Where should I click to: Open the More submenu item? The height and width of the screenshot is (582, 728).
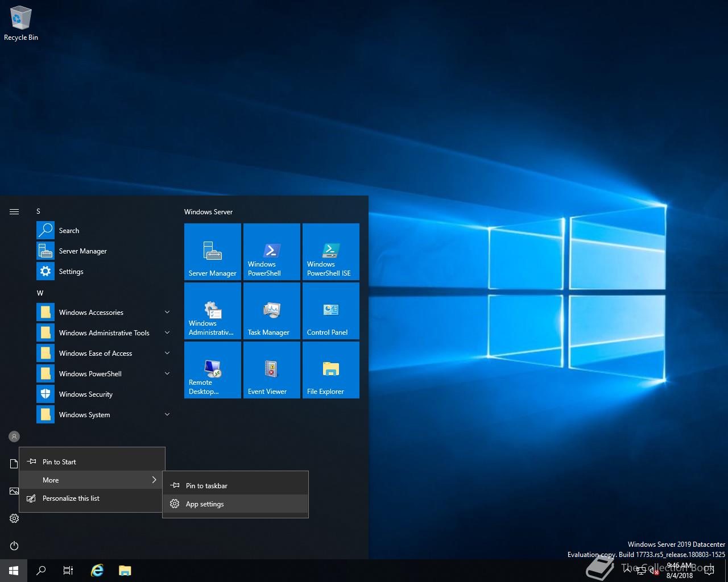click(x=92, y=480)
